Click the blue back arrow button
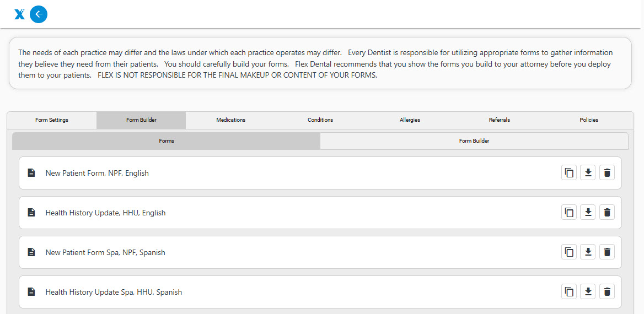This screenshot has height=314, width=644. click(x=39, y=14)
